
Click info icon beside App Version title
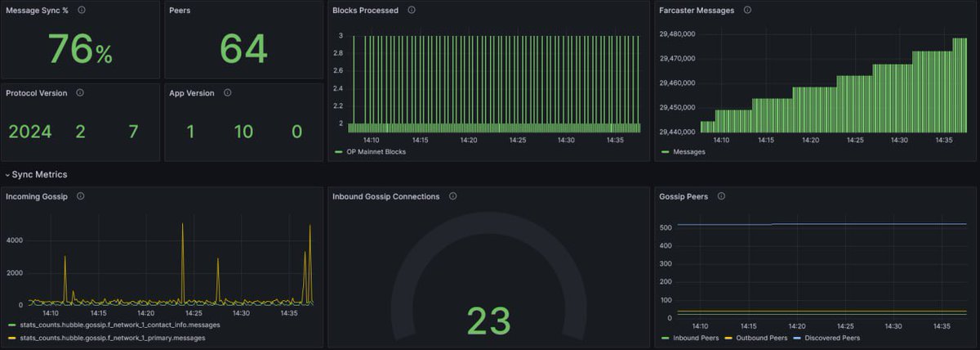click(227, 93)
